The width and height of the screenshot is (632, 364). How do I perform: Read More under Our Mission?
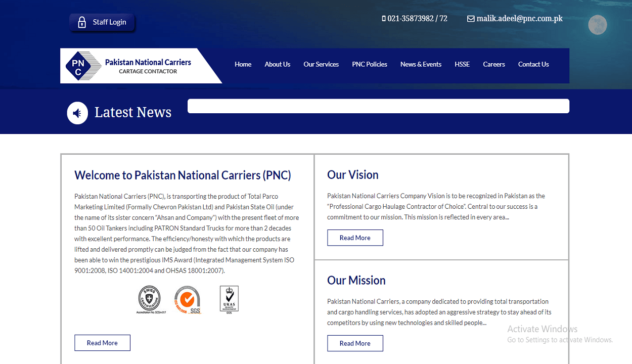[x=355, y=343]
